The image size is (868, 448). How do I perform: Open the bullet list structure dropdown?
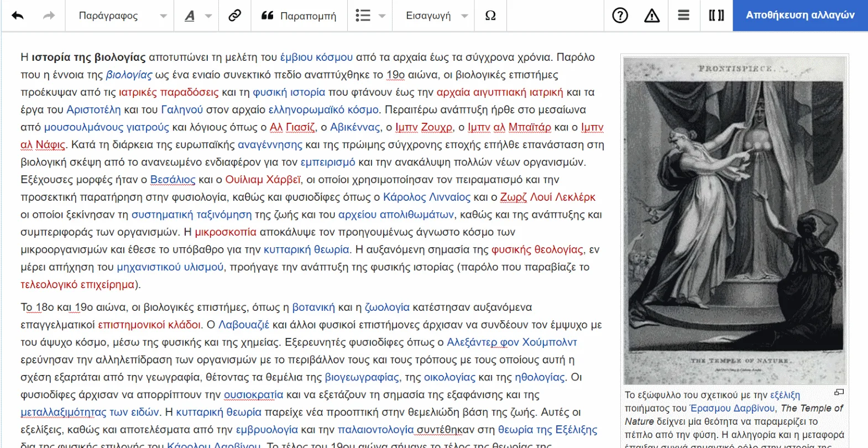click(x=370, y=15)
